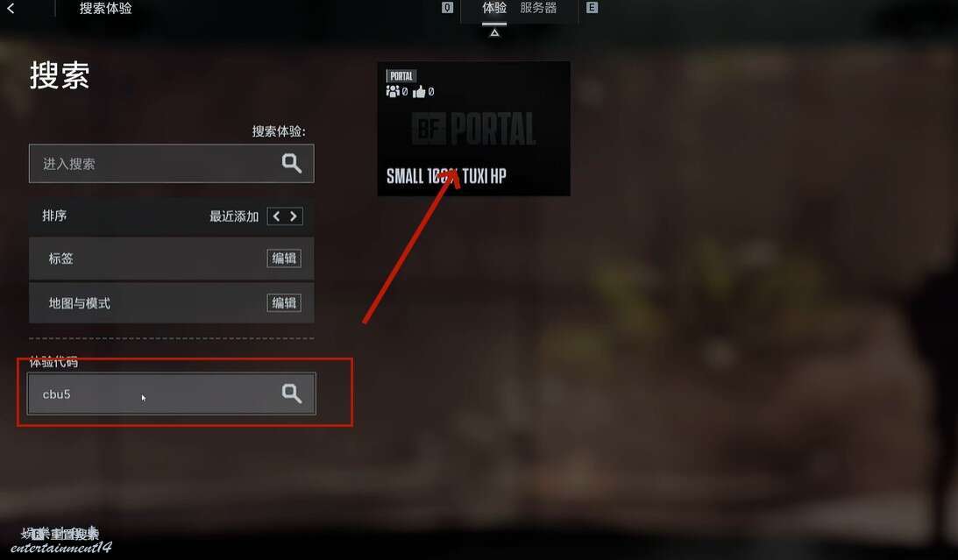Click the players count icon on the card
958x560 pixels.
[x=393, y=92]
